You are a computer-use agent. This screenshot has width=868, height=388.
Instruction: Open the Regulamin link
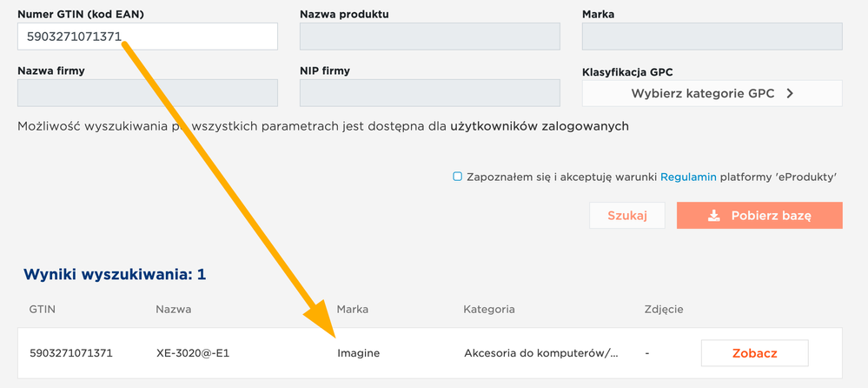tap(689, 177)
